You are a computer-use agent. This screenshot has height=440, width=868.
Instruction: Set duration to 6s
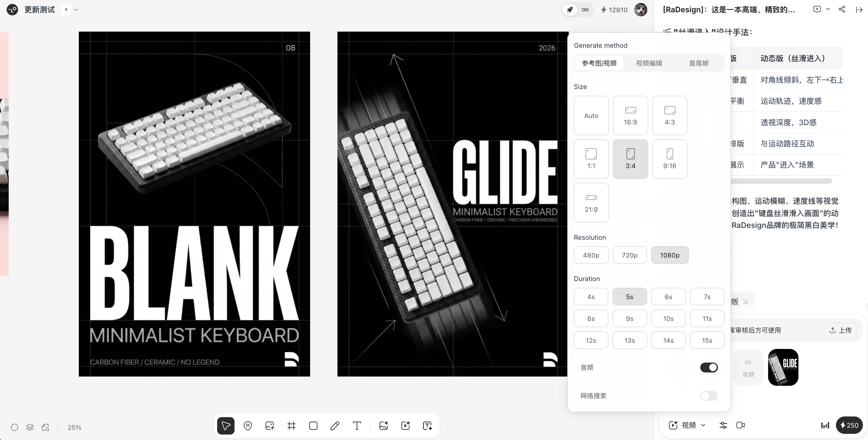click(x=668, y=297)
